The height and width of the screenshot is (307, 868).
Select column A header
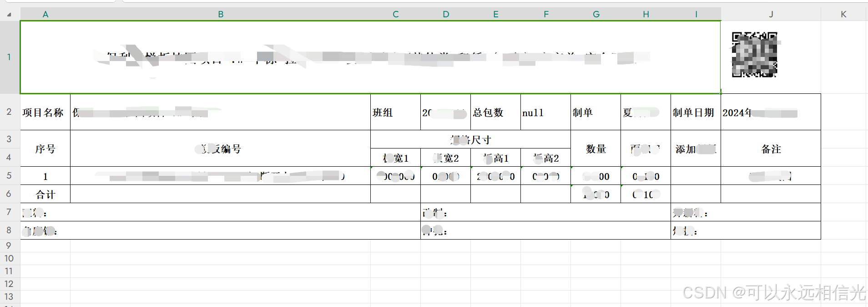click(x=45, y=14)
